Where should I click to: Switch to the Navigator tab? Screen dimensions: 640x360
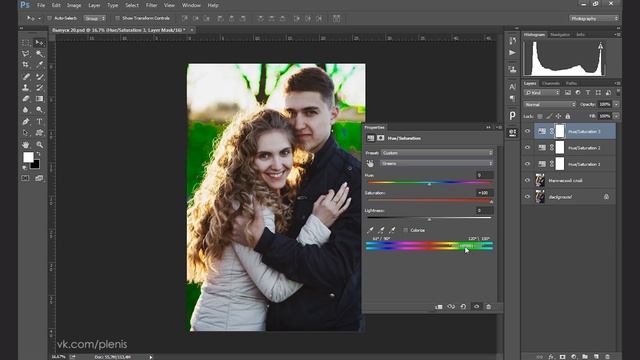(560, 35)
